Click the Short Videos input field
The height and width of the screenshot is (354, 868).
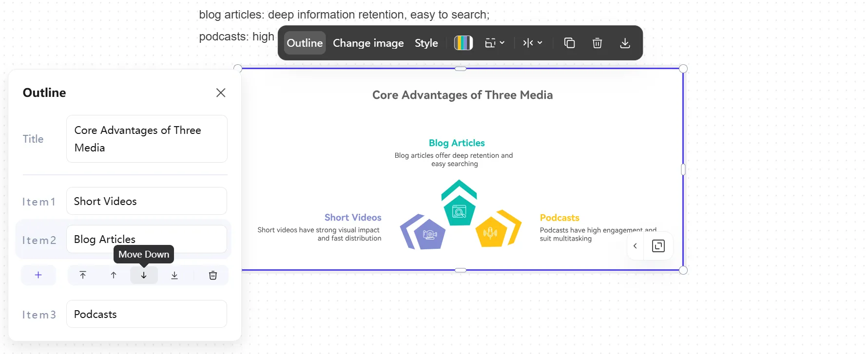(x=146, y=201)
